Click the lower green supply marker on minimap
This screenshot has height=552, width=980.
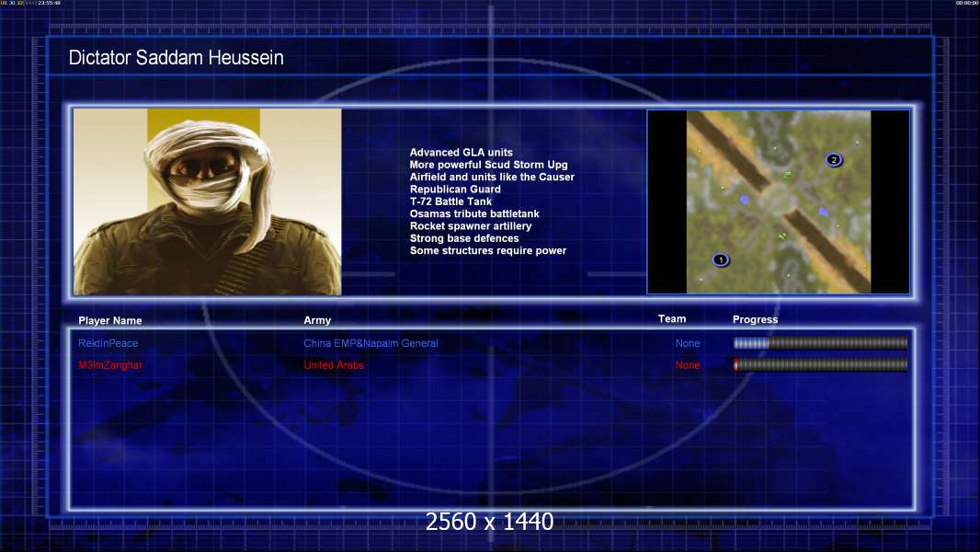[x=783, y=236]
